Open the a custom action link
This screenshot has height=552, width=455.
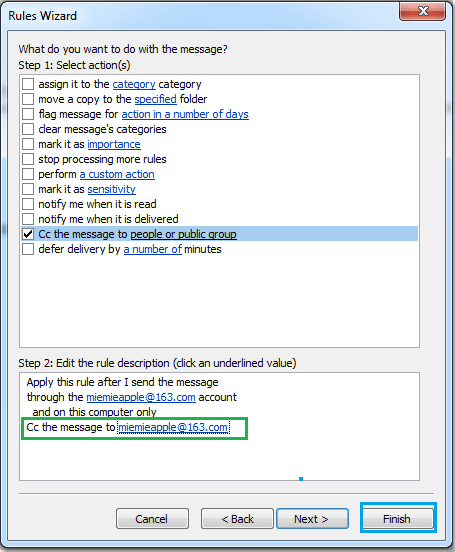[117, 174]
